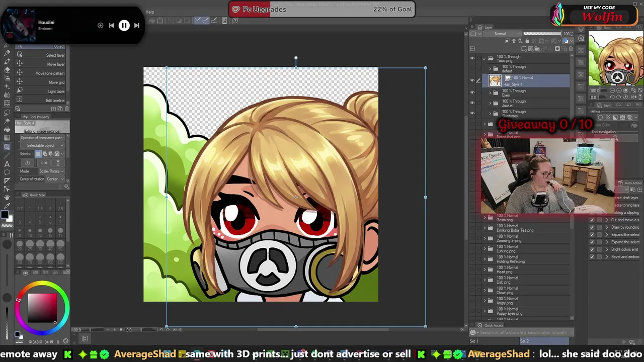Image resolution: width=644 pixels, height=362 pixels.
Task: Pause the Houdini song
Action: coord(124,25)
